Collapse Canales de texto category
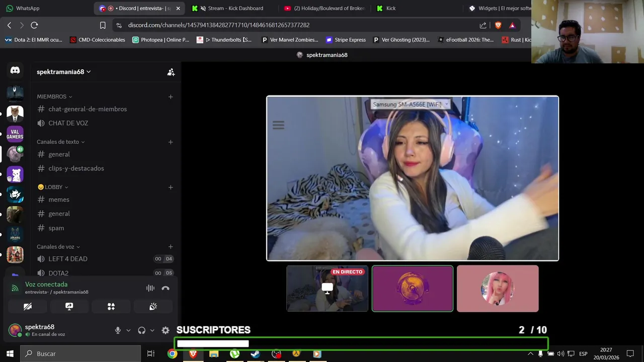The height and width of the screenshot is (362, 644). (60, 142)
